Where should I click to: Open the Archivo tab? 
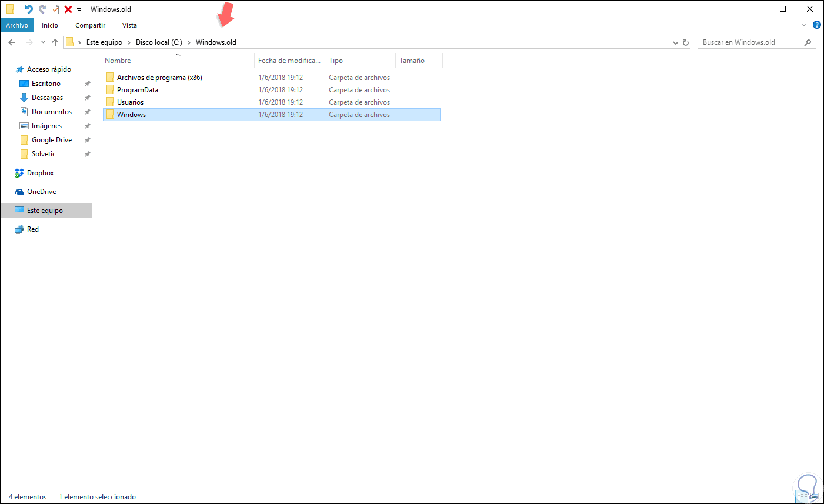click(x=17, y=25)
